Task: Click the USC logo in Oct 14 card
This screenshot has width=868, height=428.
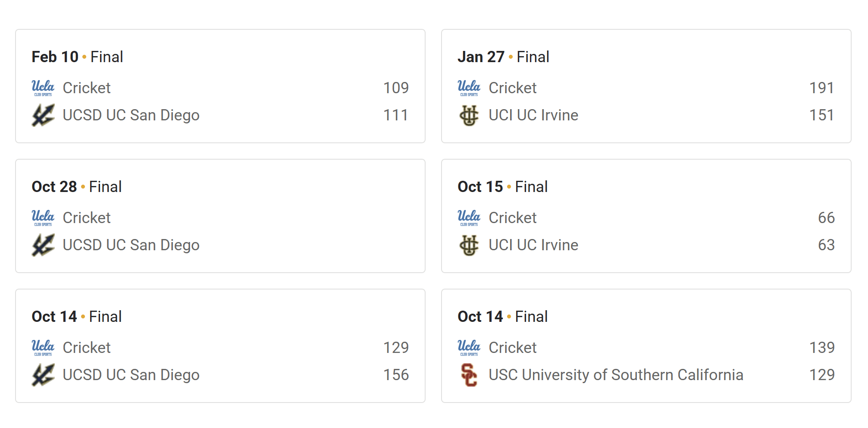Action: [x=469, y=375]
